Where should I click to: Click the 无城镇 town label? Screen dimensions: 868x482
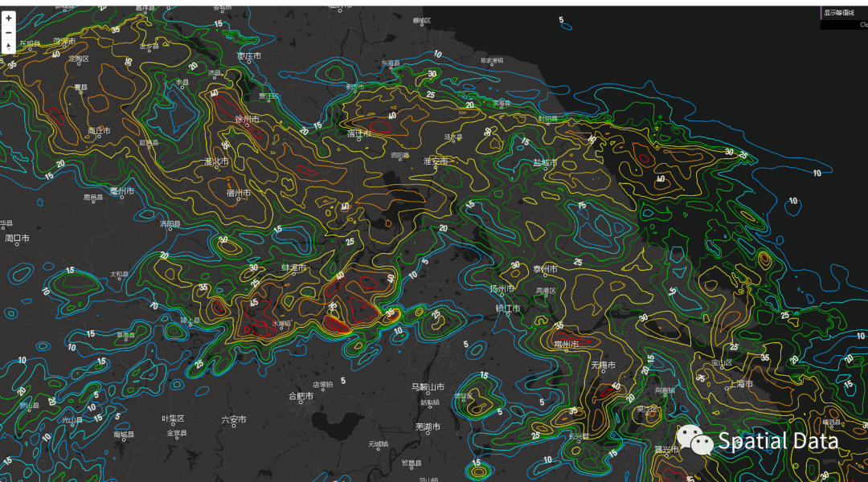[x=378, y=444]
